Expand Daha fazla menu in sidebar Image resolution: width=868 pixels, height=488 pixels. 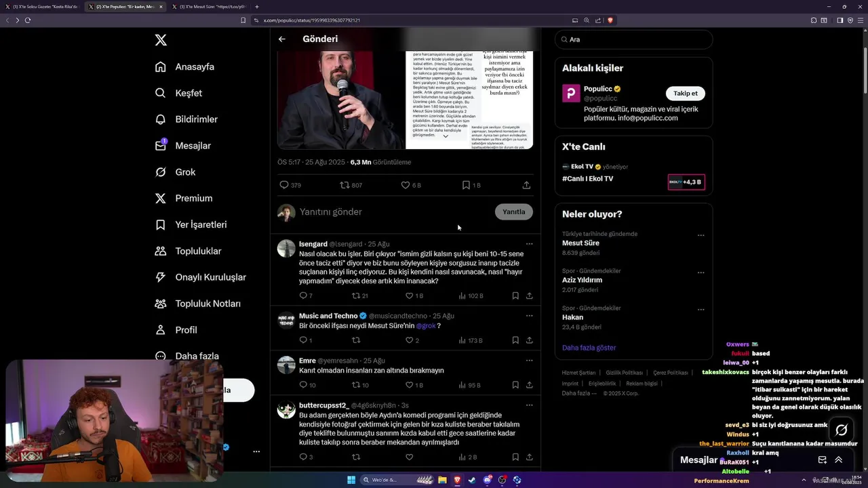click(186, 356)
